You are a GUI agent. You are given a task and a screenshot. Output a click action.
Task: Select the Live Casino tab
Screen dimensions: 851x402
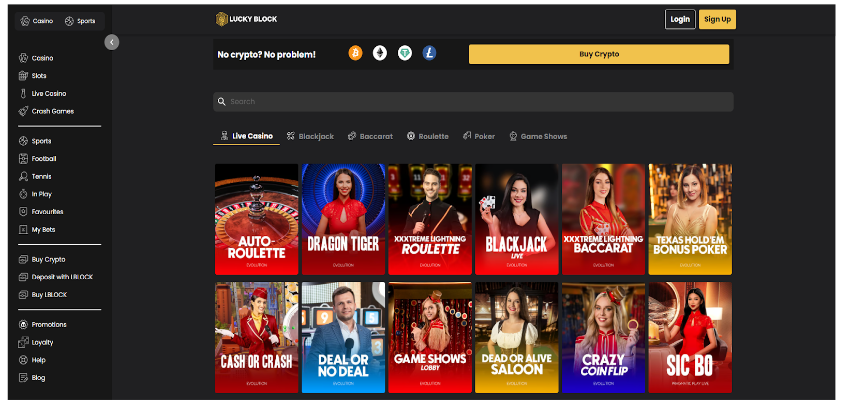click(246, 136)
